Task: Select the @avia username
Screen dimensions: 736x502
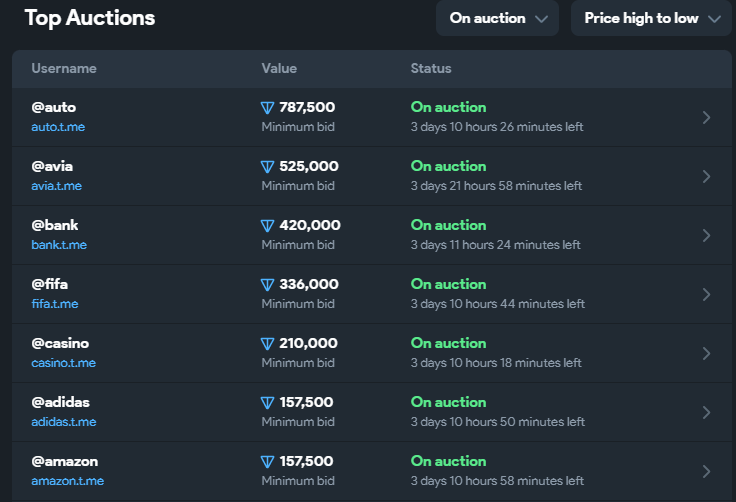Action: coord(52,166)
